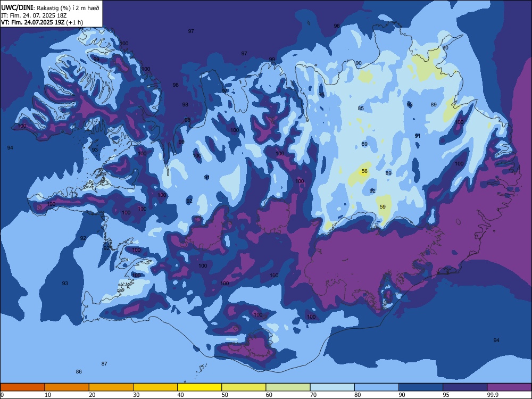
Task: Click the map value 87
Action: pos(104,363)
